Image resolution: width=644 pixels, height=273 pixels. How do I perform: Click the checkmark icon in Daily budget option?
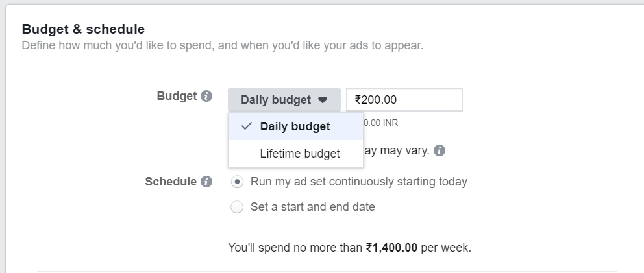point(247,126)
